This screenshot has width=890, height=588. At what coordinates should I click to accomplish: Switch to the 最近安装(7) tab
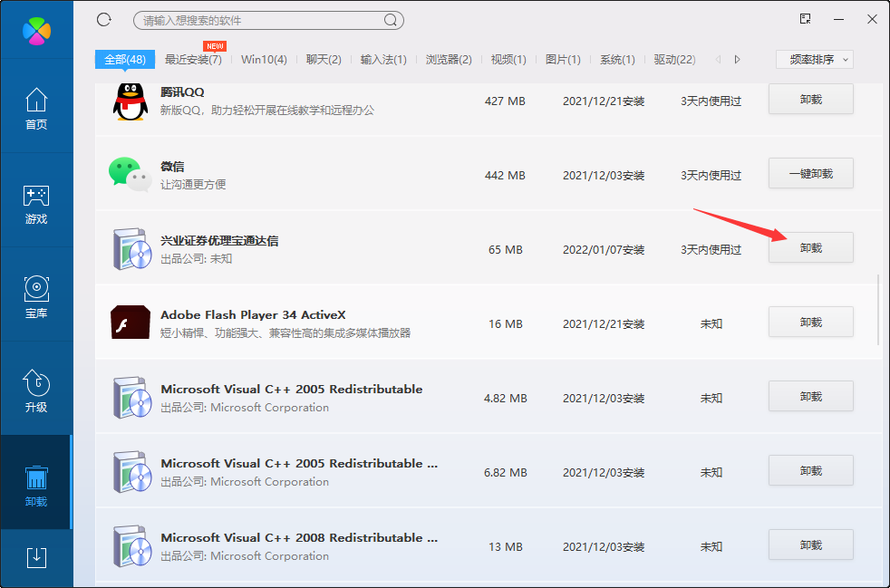[x=194, y=60]
